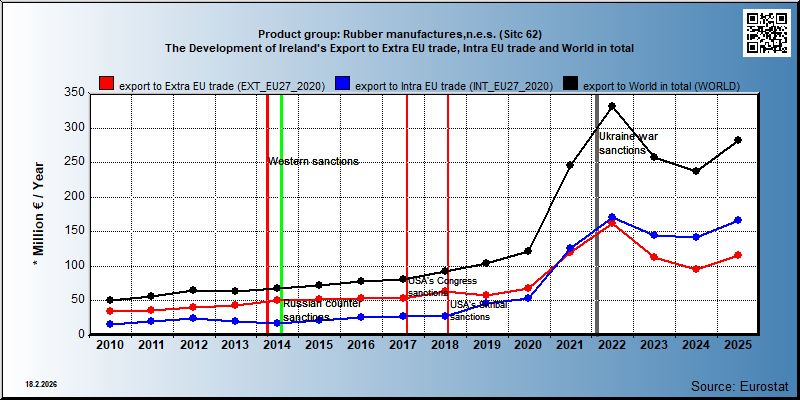
Task: Click x-axis year label 2010
Action: pos(110,345)
